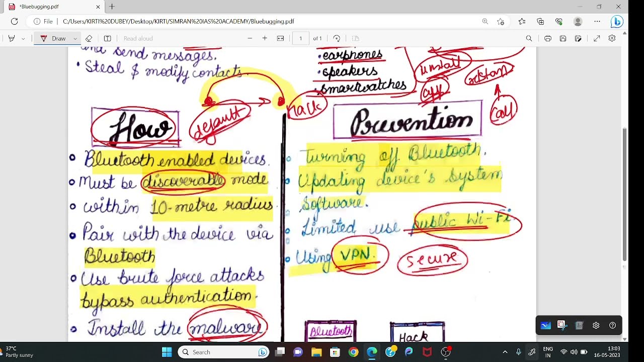Expand Draw pen options arrow

coord(75,38)
